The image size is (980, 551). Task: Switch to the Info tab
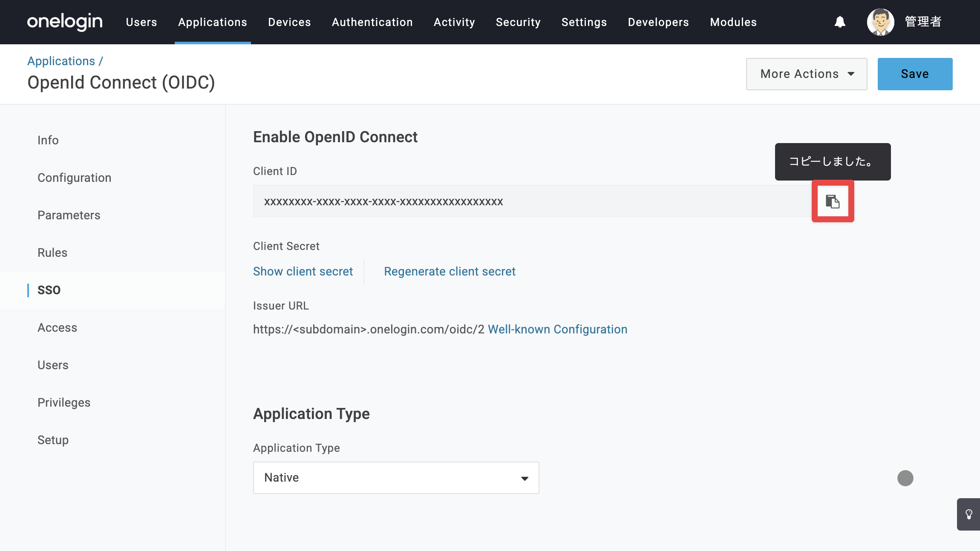click(48, 141)
